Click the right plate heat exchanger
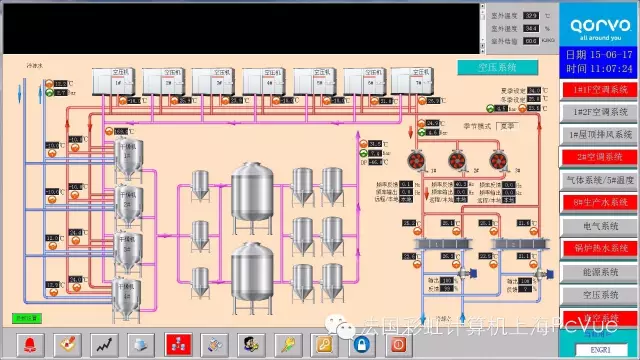 click(520, 244)
